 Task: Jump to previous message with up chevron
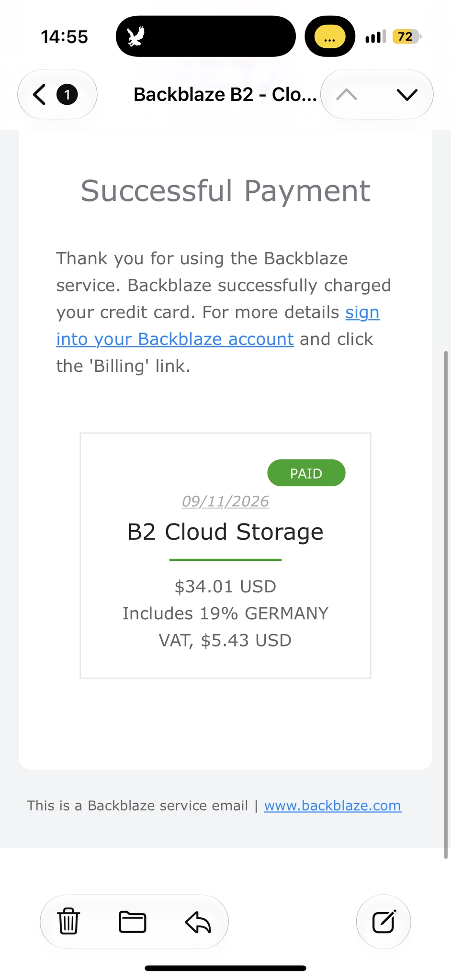(x=347, y=95)
